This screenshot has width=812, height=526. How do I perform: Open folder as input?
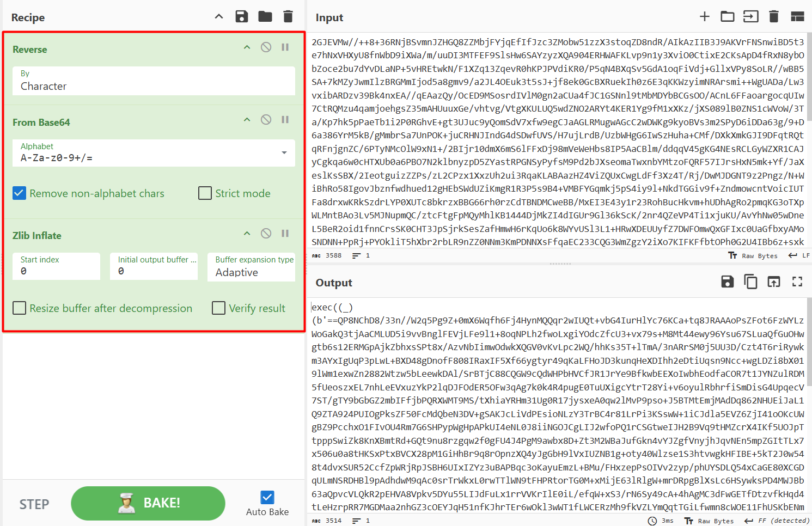(728, 16)
